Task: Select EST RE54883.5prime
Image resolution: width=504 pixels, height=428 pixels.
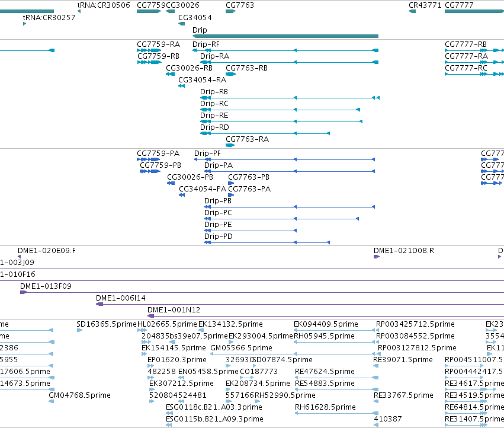Action: [x=325, y=384]
